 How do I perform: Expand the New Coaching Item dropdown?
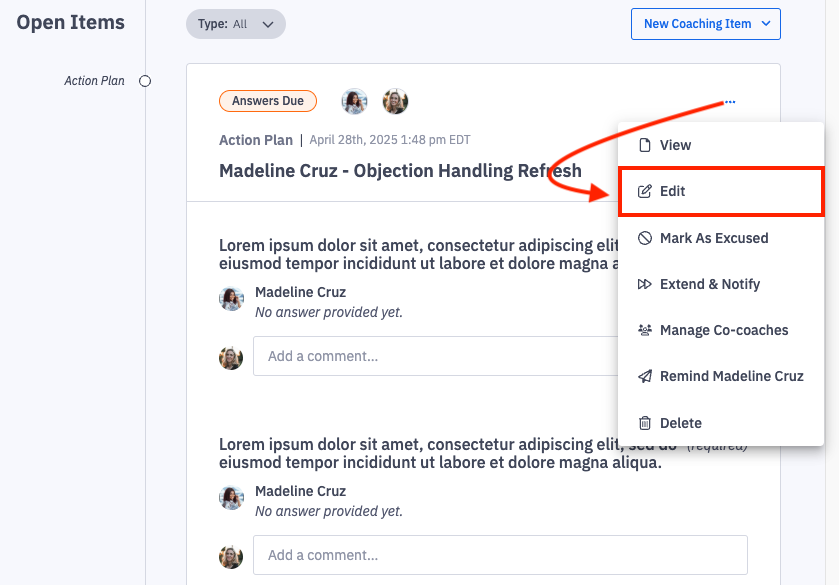pyautogui.click(x=705, y=24)
